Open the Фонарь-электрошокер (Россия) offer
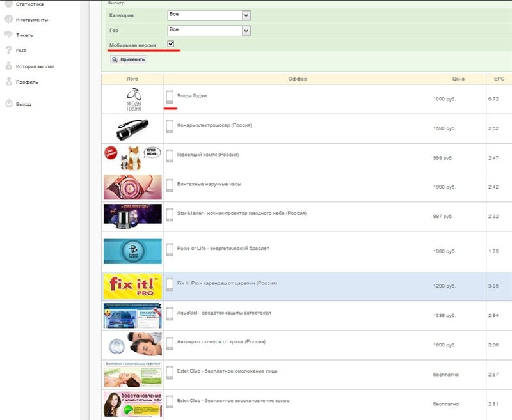The height and width of the screenshot is (420, 512). pos(214,125)
